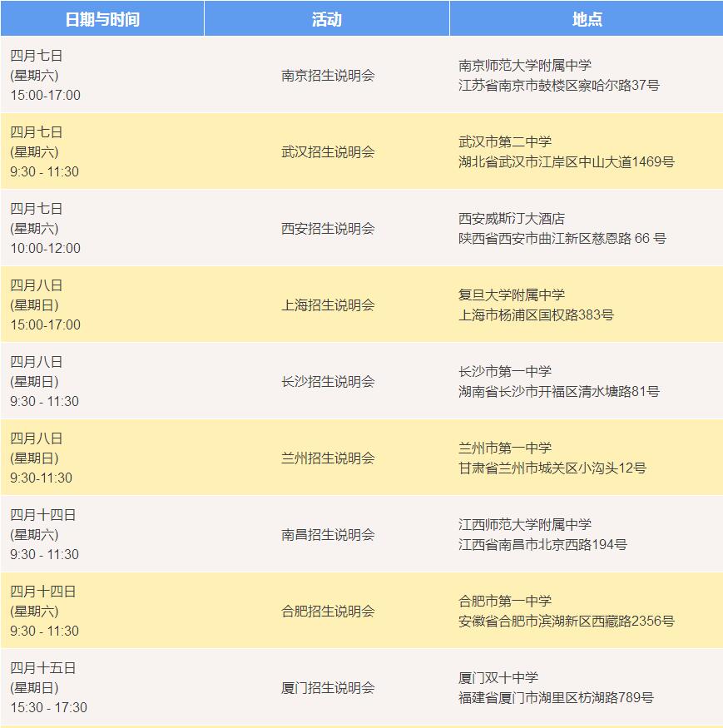This screenshot has height=728, width=723.
Task: Select 南京招生说明会 activity text
Action: coord(328,76)
